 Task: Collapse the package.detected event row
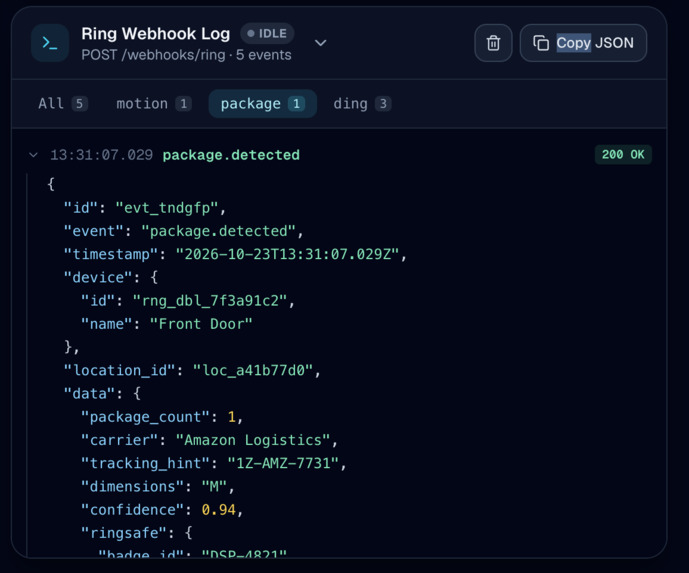pos(33,155)
